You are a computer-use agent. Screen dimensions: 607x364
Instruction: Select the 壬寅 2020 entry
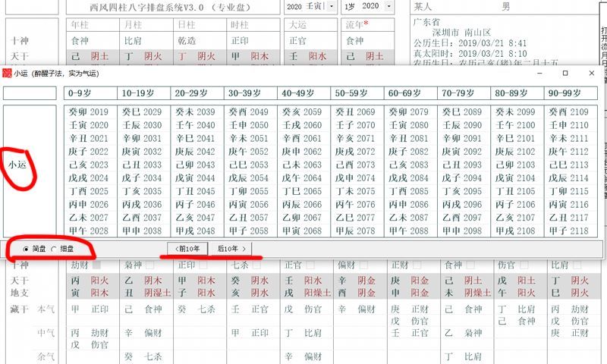(89, 125)
